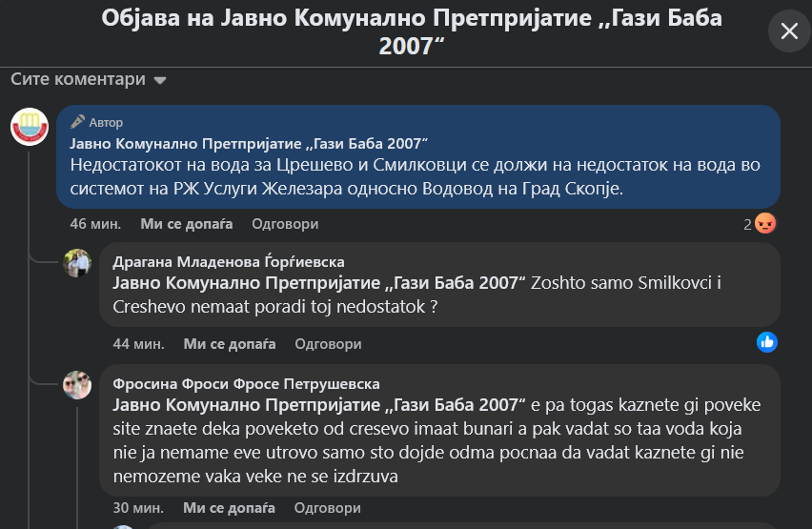Close the post comments dialog
The image size is (812, 529).
click(x=789, y=31)
